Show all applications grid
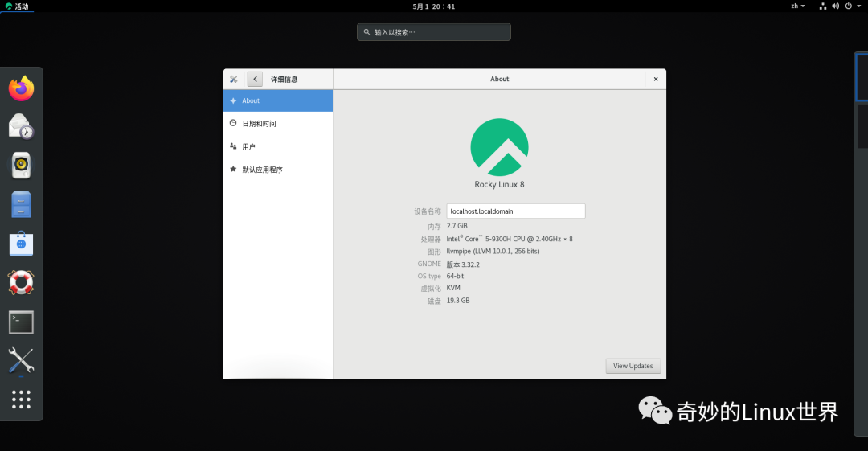This screenshot has width=868, height=451. 21,400
